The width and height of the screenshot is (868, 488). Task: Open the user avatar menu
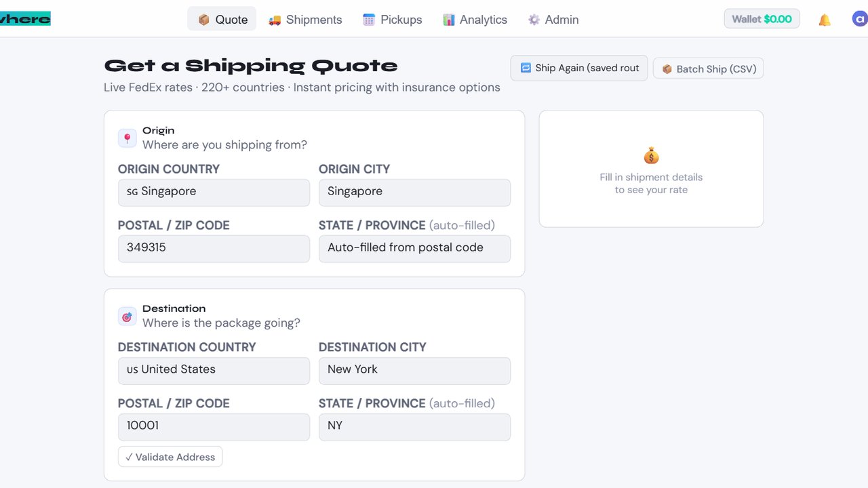(859, 19)
